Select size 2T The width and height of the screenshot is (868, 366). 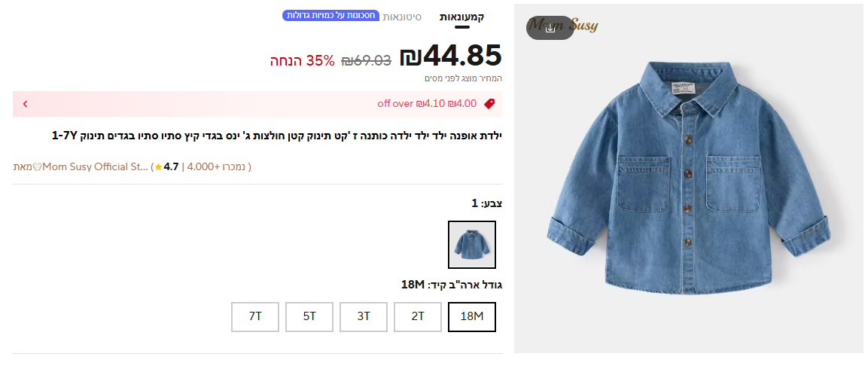417,317
